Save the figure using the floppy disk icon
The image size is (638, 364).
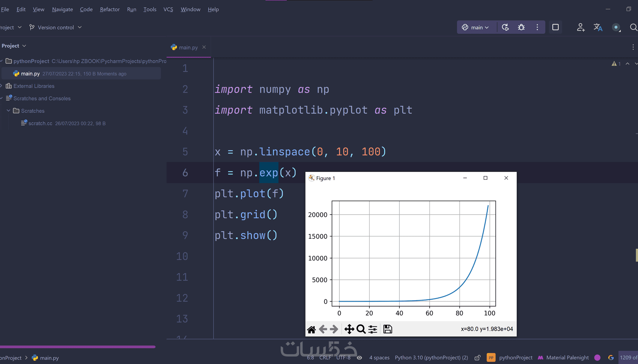pyautogui.click(x=387, y=329)
